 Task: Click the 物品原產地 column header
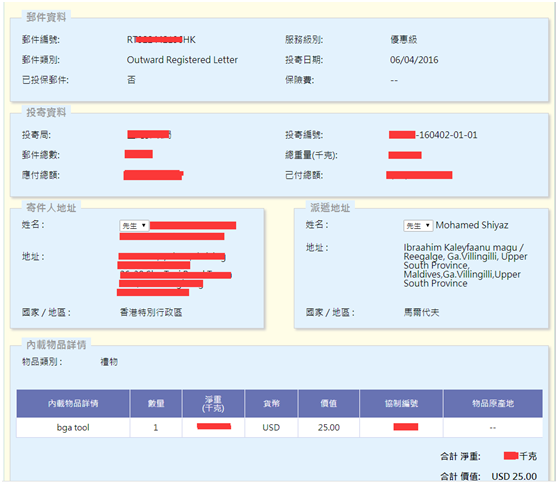point(493,403)
